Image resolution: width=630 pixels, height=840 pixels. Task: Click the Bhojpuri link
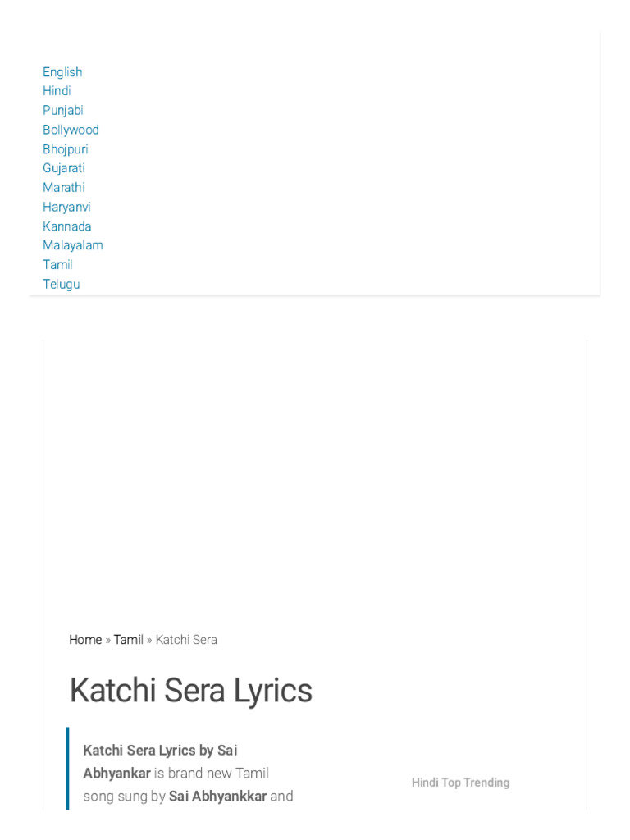tap(66, 149)
